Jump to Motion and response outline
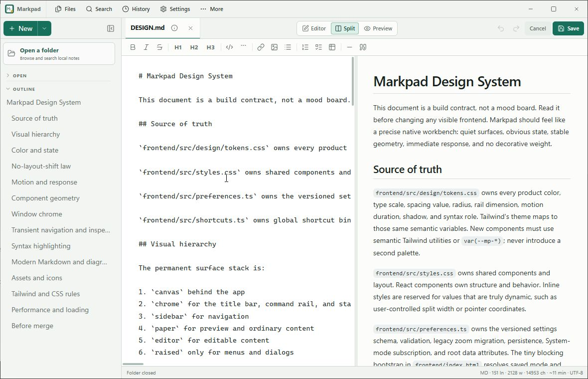The image size is (588, 379). [x=44, y=182]
